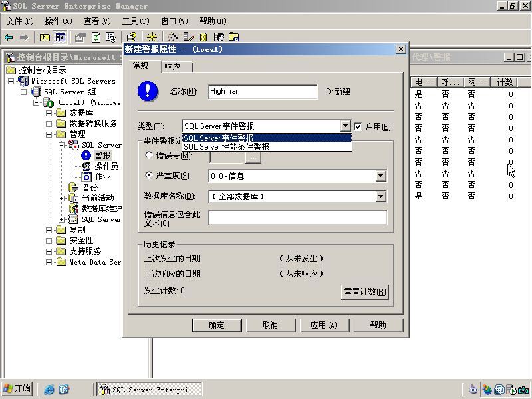
Task: Expand the Meta Data Services node
Action: 49,262
